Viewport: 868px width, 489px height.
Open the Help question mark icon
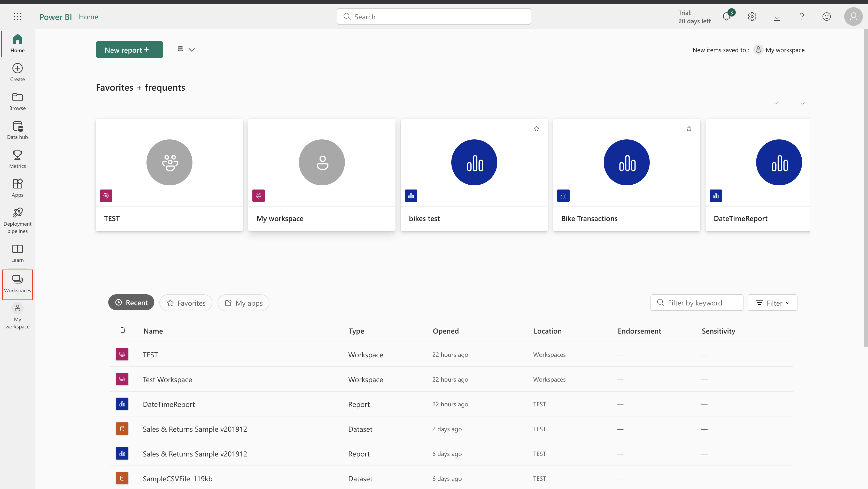(802, 17)
